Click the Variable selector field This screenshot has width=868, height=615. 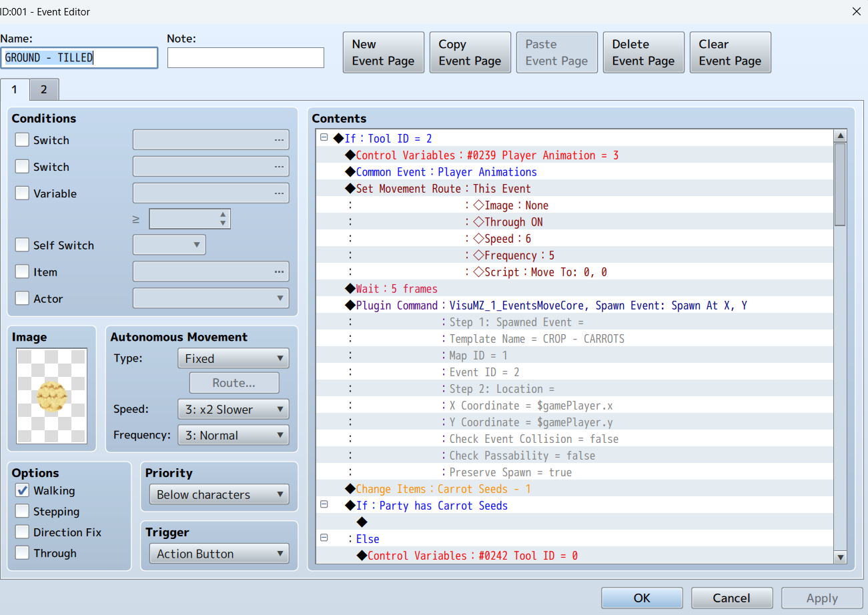tap(211, 193)
